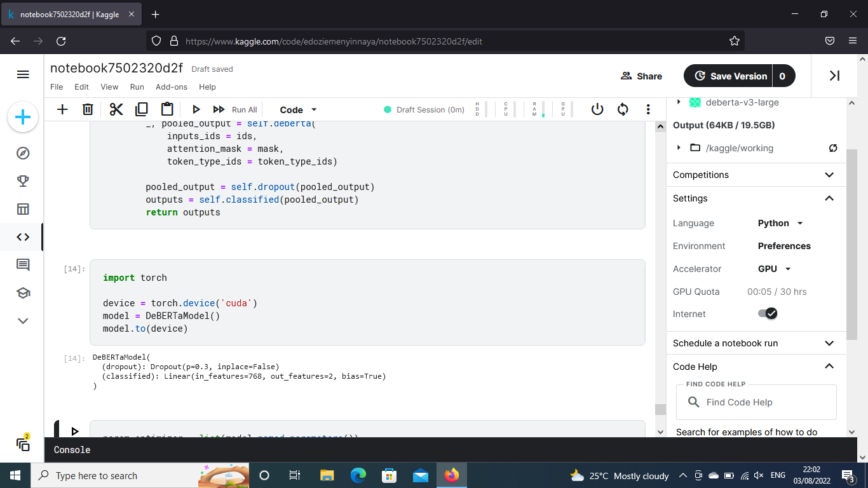Cut the cell using the scissors icon

pyautogui.click(x=116, y=109)
